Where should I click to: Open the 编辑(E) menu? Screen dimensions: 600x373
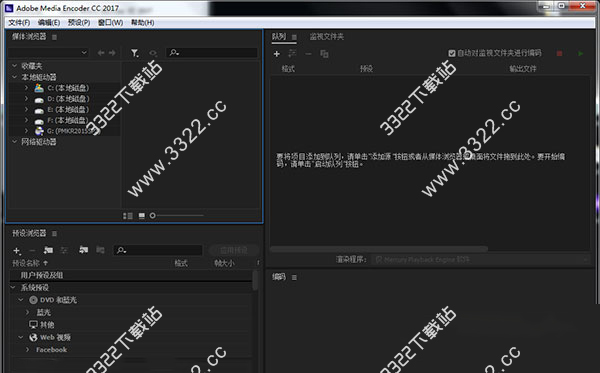pos(49,23)
